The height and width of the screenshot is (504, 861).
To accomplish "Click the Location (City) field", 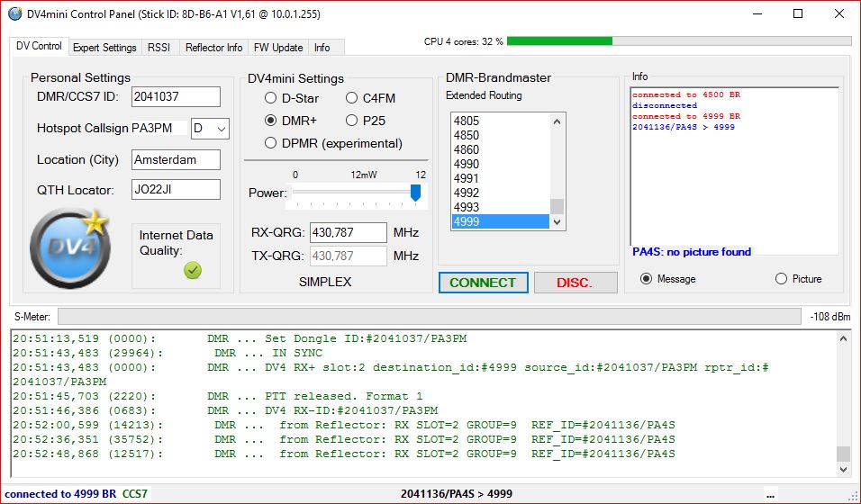I will pos(176,160).
